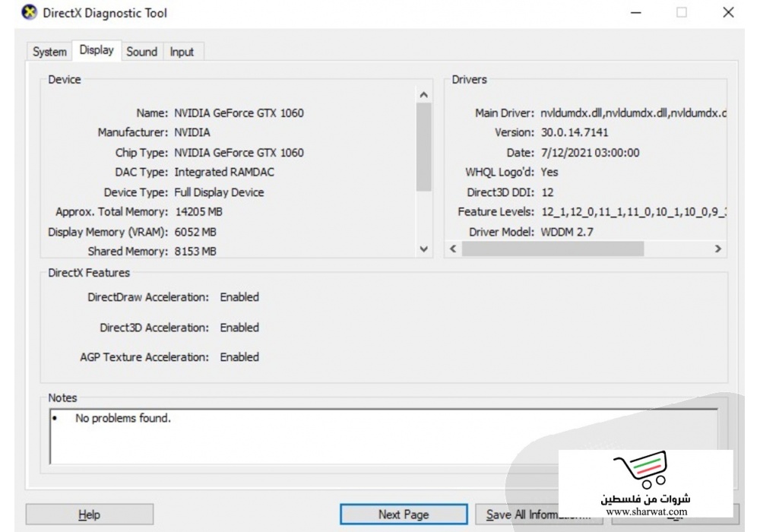Screen dimensions: 760x532
Task: Click the Manufacturer value NVIDIA
Action: 192,132
